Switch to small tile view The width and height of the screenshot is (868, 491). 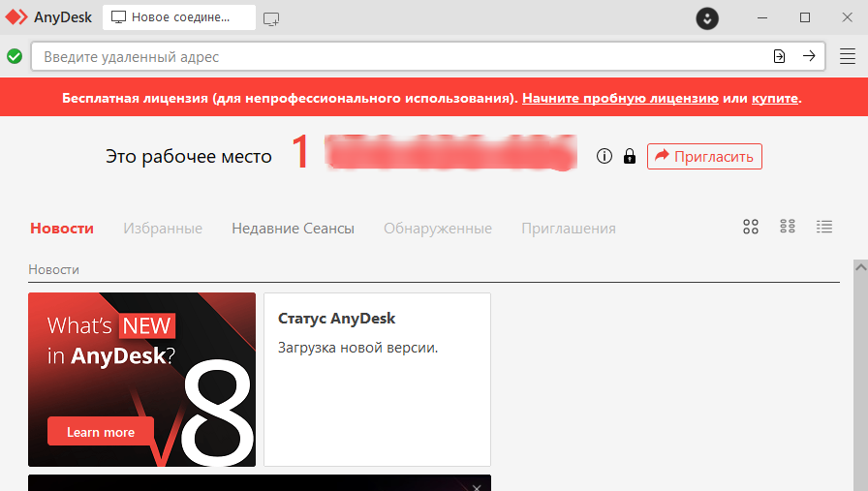(788, 226)
